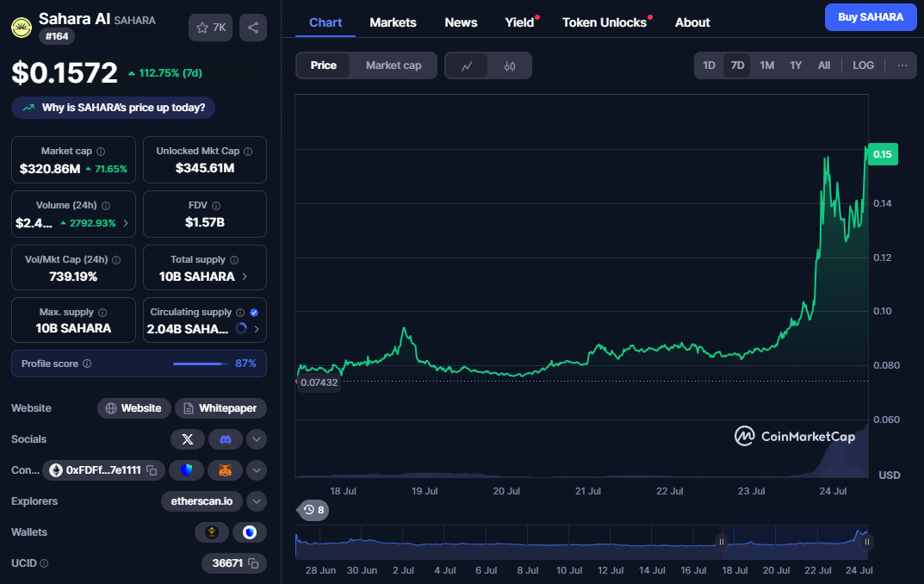Viewport: 924px width, 584px height.
Task: Open the Markets tab
Action: [393, 22]
